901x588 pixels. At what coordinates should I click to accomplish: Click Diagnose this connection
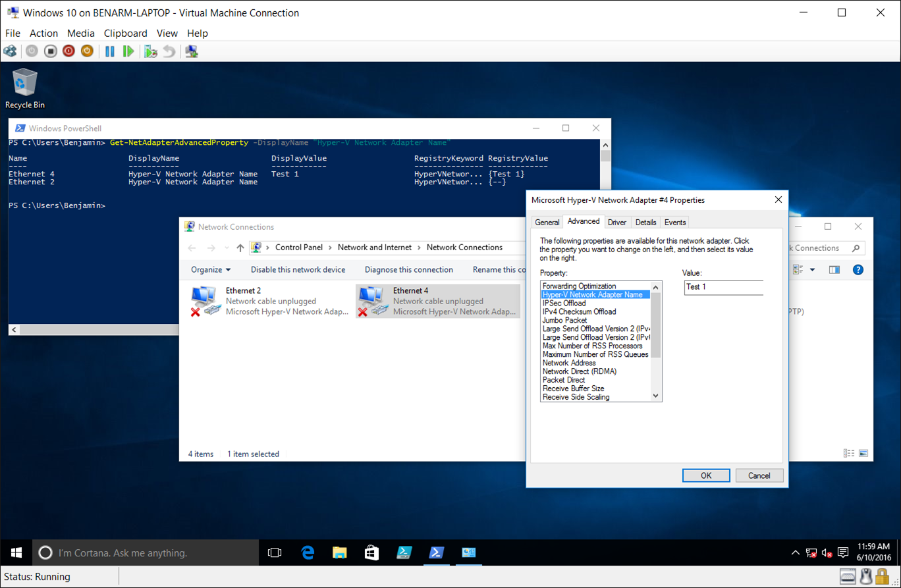[409, 269]
